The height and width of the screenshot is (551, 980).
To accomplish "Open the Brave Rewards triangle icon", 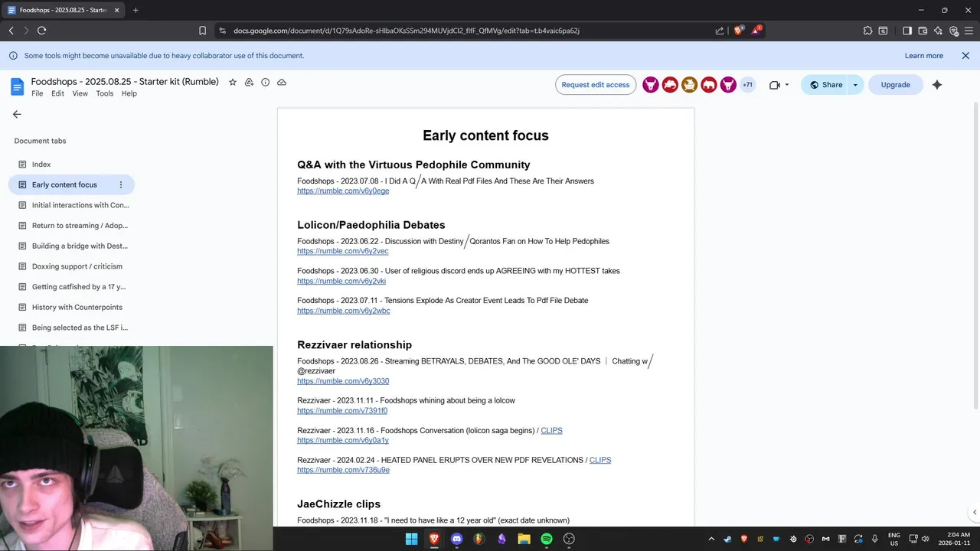I will [756, 31].
